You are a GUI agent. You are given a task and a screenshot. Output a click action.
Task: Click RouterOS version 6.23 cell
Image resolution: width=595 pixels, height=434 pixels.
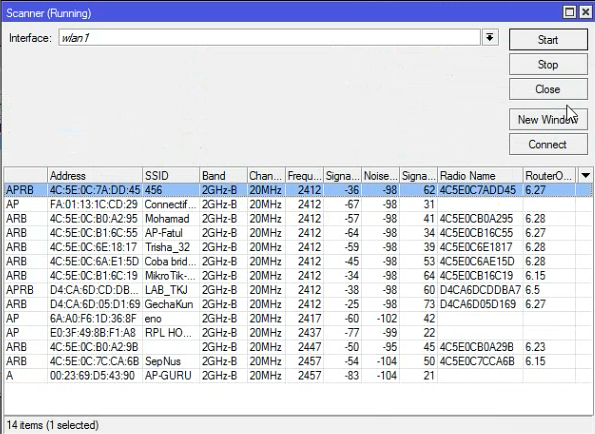535,347
